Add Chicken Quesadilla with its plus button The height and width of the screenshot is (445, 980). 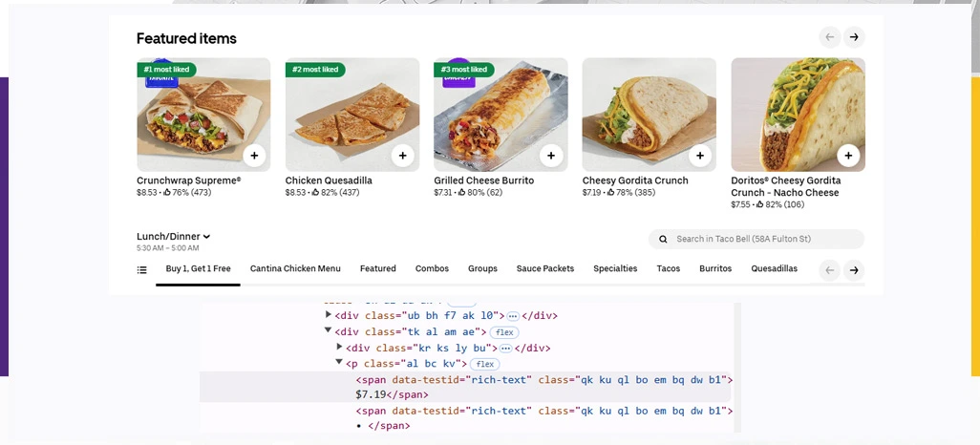point(402,156)
